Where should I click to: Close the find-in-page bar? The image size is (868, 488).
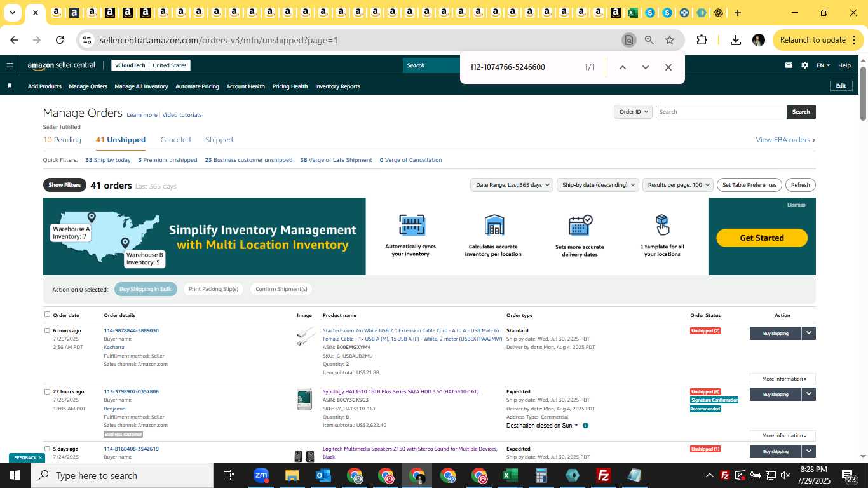pos(668,67)
